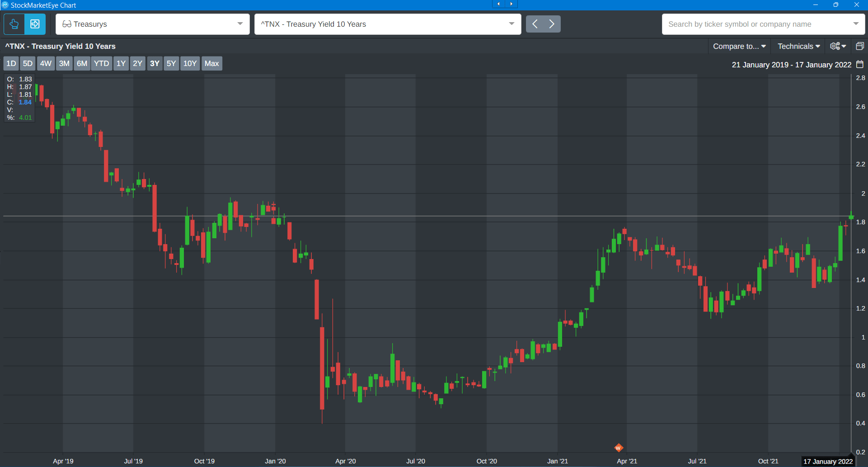868x467 pixels.
Task: Click the percent change value 4.01
Action: pos(25,118)
